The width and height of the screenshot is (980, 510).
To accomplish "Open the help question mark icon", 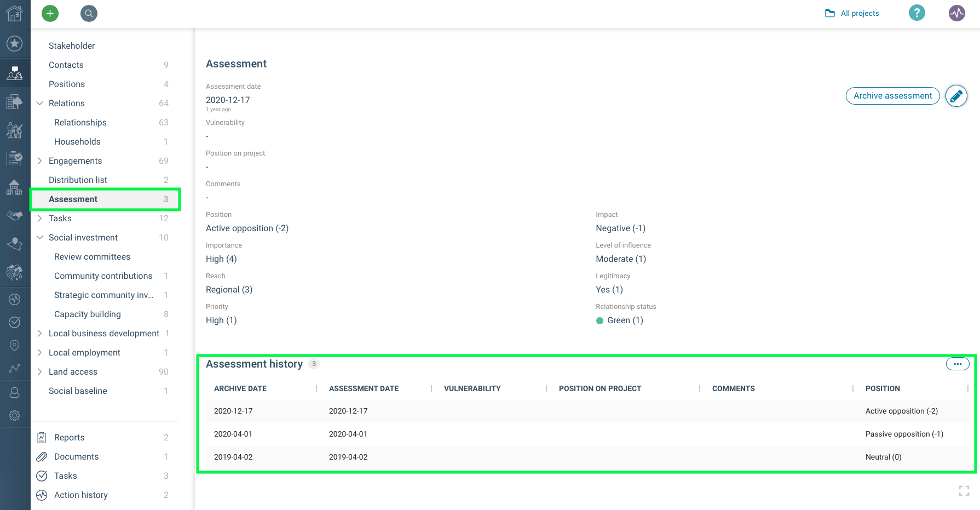I will pos(917,13).
